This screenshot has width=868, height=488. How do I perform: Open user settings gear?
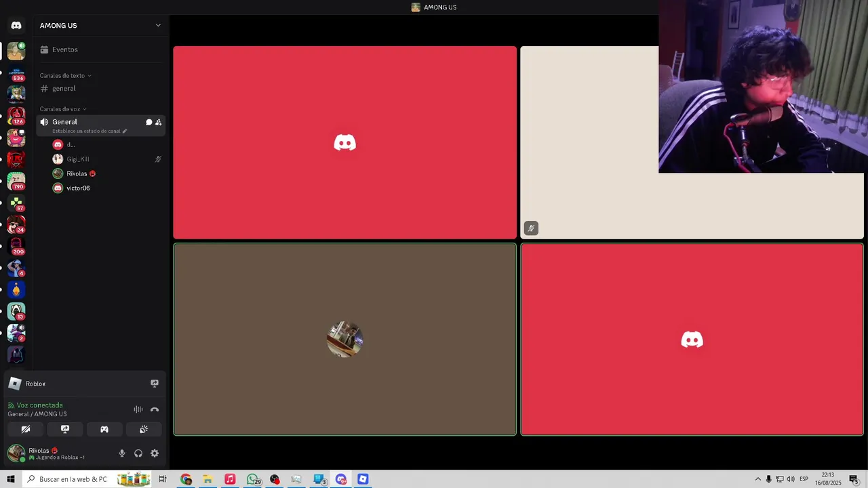(155, 453)
